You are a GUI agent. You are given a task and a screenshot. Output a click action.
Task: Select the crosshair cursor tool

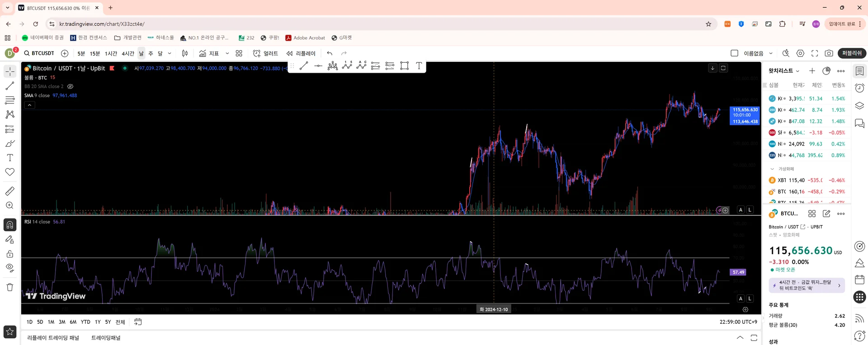10,71
